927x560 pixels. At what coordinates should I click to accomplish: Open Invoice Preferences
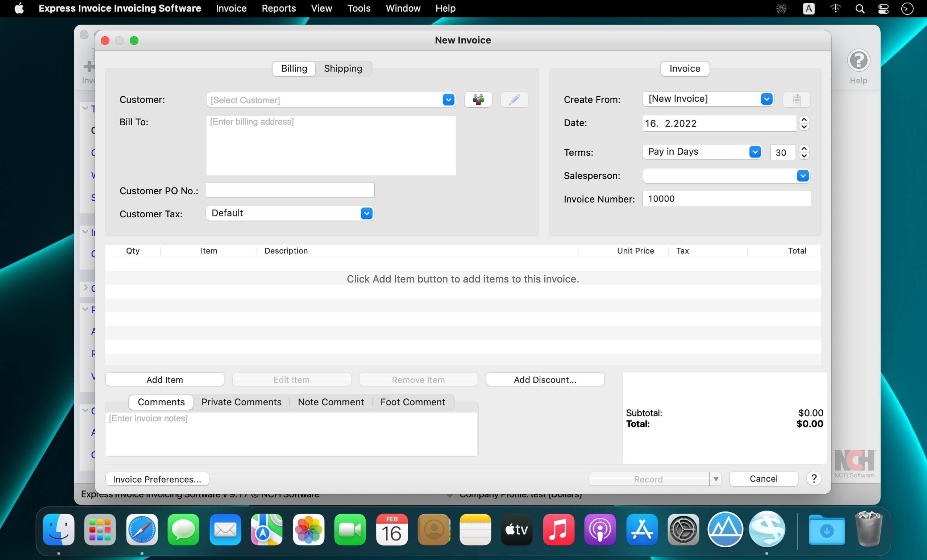point(157,479)
